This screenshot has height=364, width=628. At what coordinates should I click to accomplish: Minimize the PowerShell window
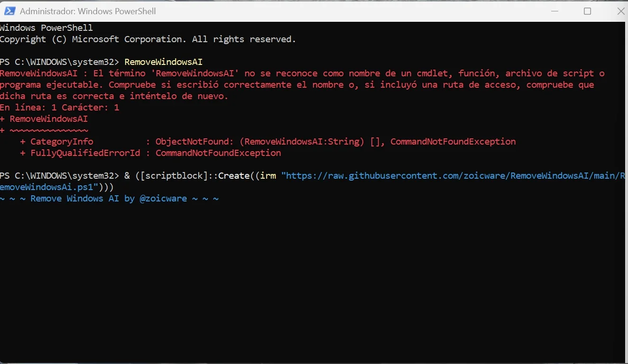tap(554, 11)
